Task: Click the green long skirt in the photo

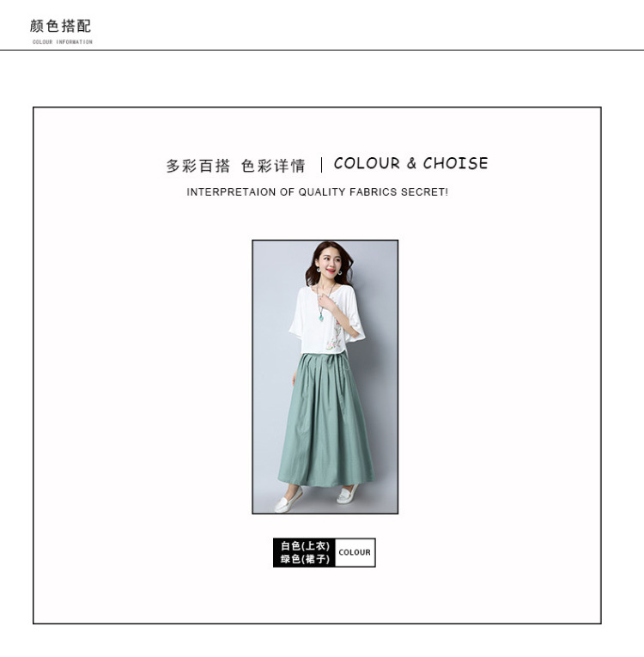Action: click(x=326, y=421)
